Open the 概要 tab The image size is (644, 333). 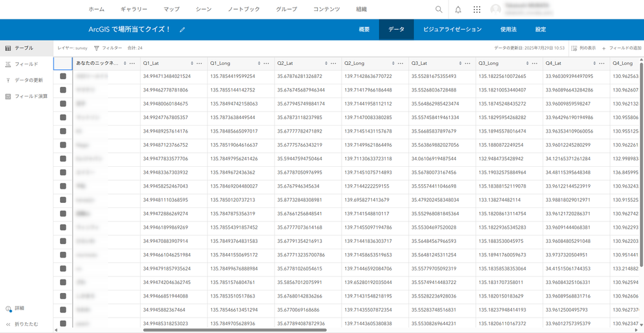(364, 30)
